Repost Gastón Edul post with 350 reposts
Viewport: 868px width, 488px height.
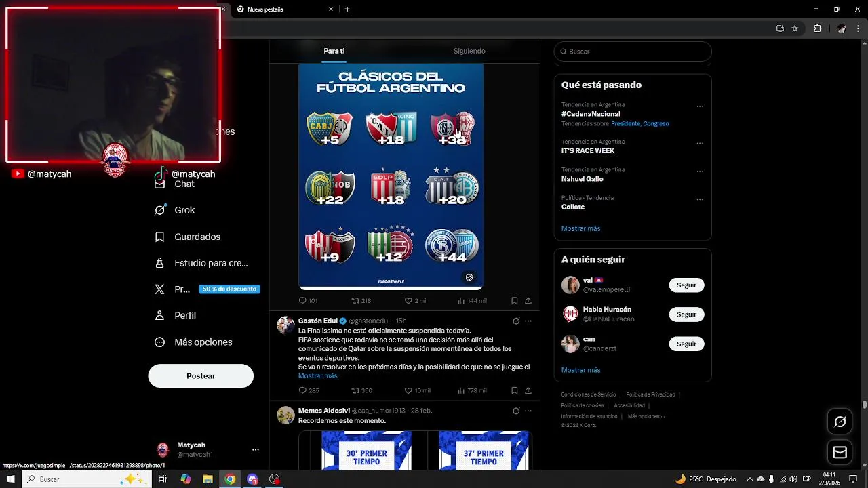[x=361, y=390]
